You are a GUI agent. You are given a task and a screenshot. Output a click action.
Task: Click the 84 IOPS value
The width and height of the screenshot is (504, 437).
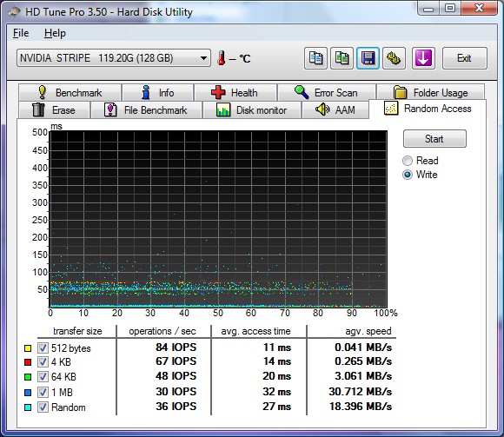[x=176, y=348]
